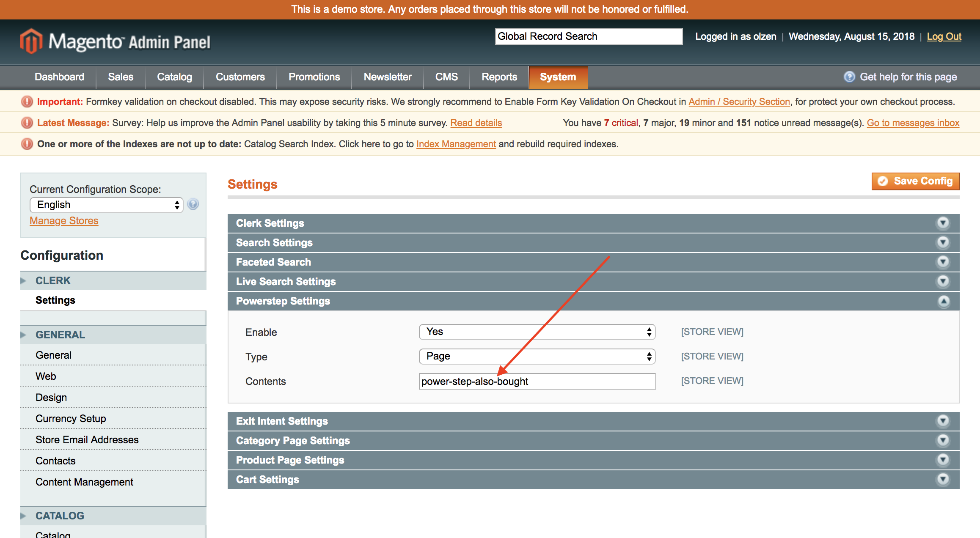Click the Save Config button

915,181
